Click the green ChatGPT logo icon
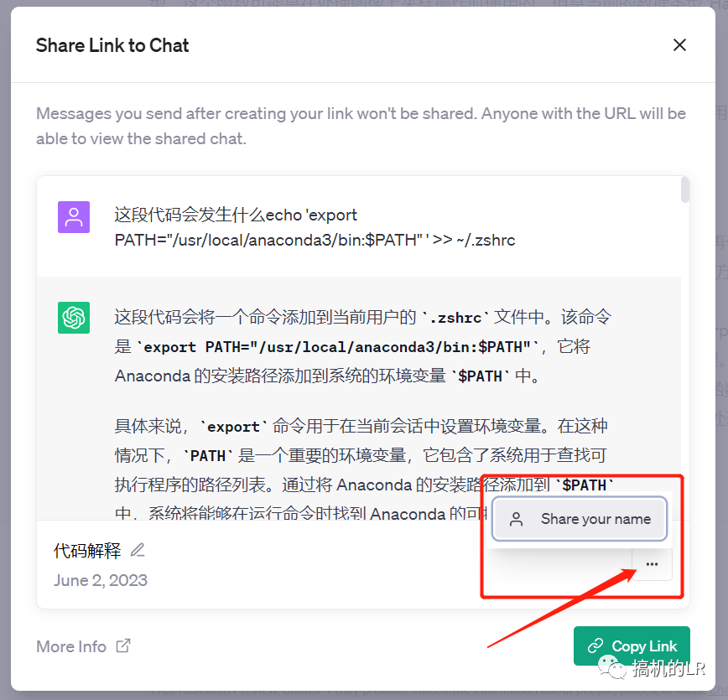Image resolution: width=728 pixels, height=700 pixels. coord(74,318)
